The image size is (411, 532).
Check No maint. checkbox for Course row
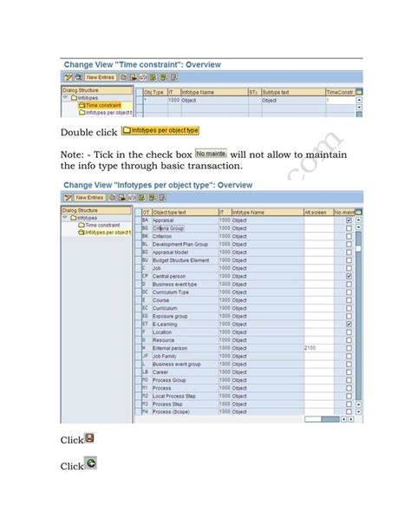(x=349, y=300)
